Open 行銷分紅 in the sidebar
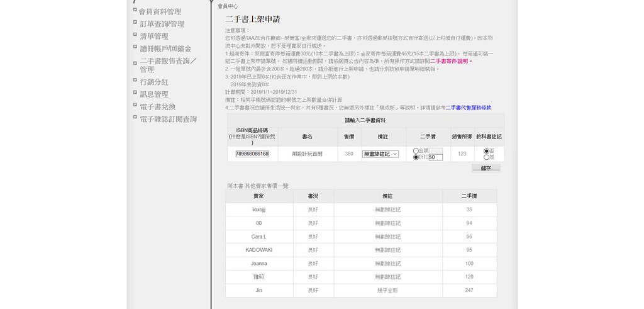The image size is (644, 309). (154, 82)
